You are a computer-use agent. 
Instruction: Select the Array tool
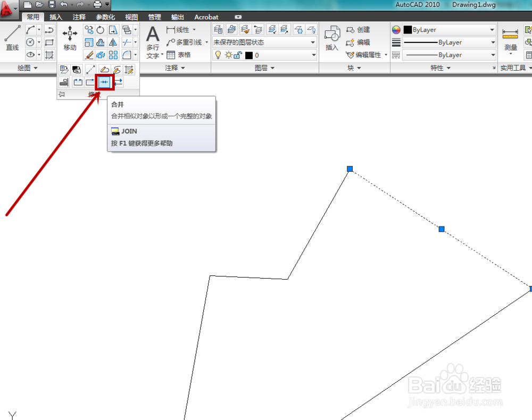(x=113, y=55)
